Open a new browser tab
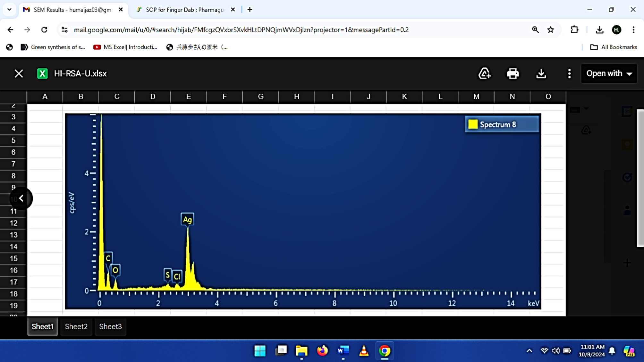 point(250,10)
